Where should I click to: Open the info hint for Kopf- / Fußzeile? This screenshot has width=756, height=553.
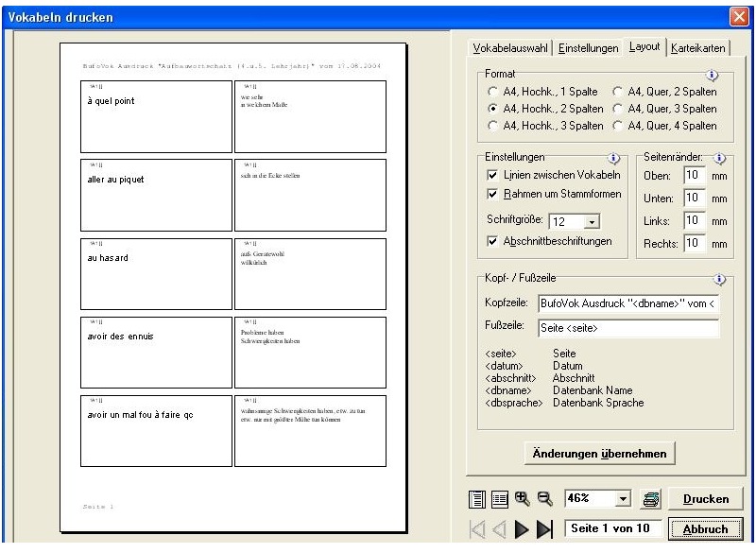(719, 279)
